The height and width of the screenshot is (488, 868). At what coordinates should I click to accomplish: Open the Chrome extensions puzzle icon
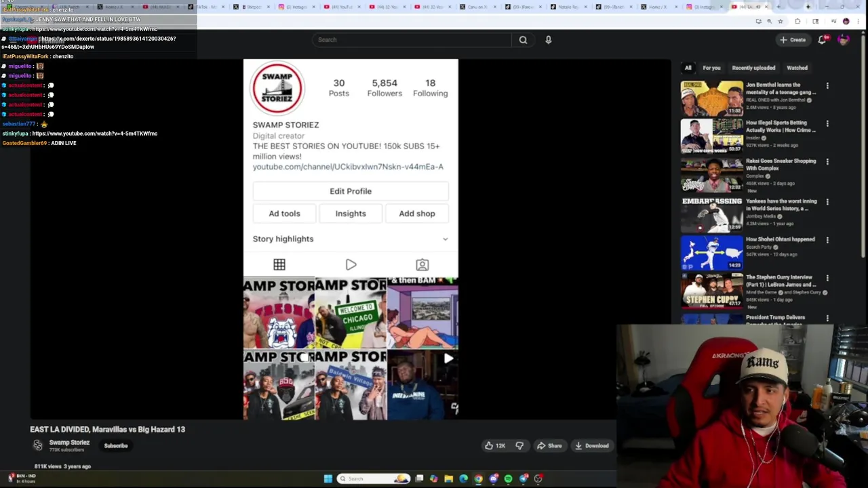(x=797, y=21)
